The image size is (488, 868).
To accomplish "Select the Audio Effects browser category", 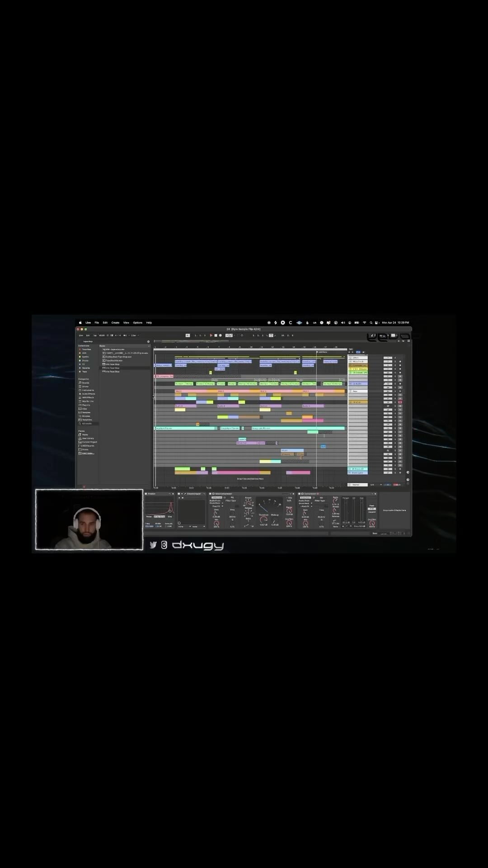I will coord(87,394).
